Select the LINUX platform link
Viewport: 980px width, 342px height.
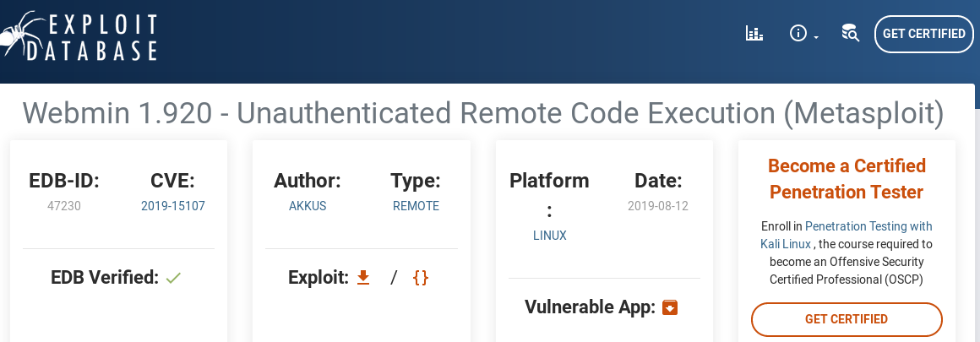(549, 236)
